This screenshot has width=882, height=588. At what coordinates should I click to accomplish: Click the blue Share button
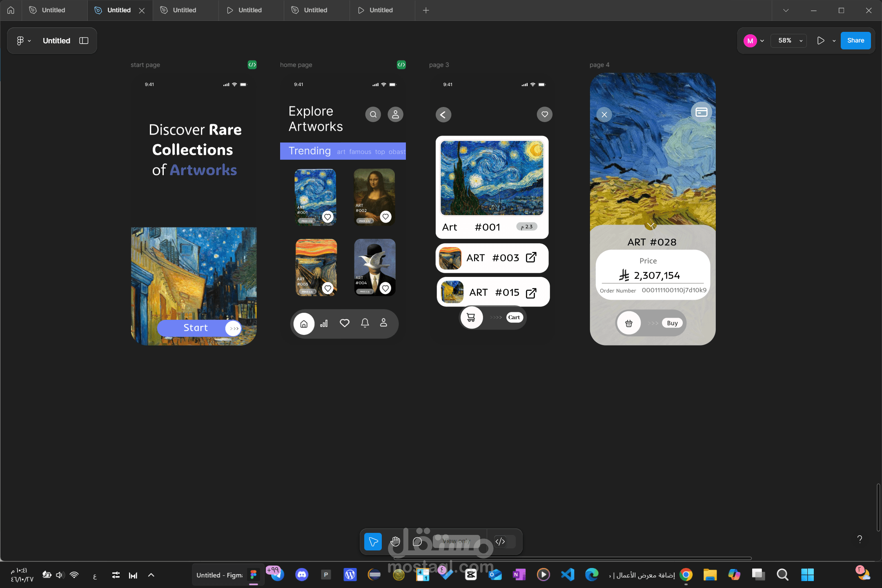pos(855,40)
